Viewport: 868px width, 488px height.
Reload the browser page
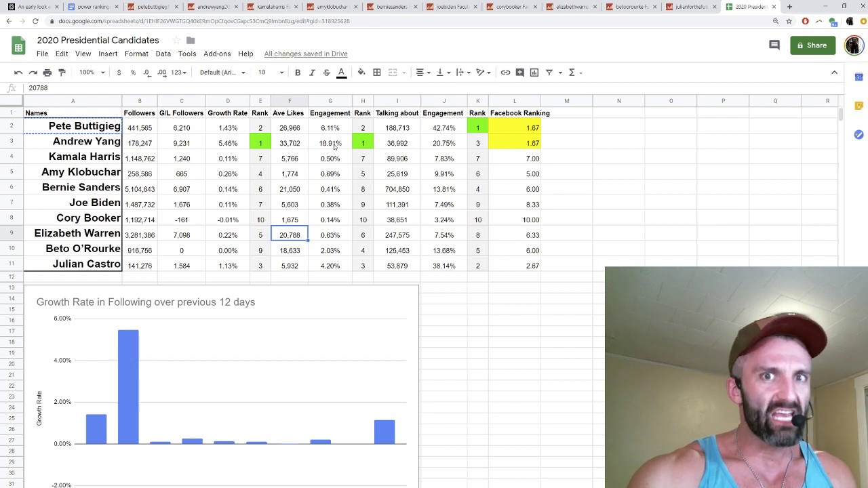(35, 21)
